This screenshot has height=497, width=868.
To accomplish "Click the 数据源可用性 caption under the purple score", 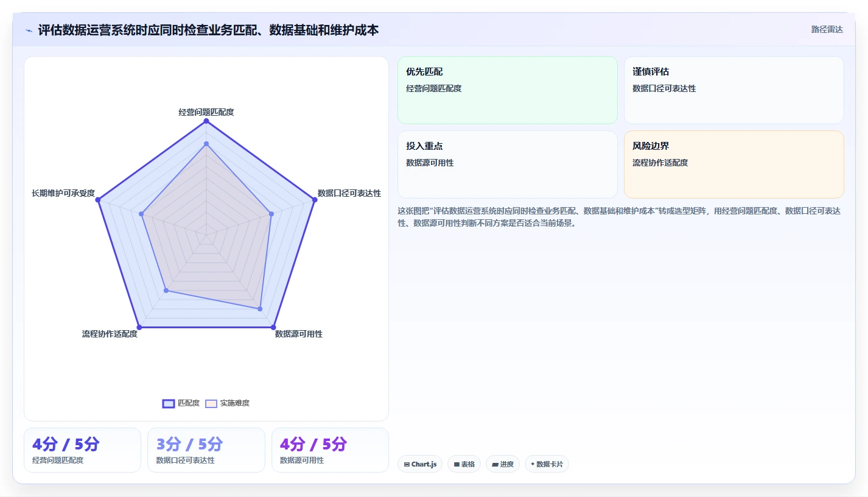I will pos(302,460).
